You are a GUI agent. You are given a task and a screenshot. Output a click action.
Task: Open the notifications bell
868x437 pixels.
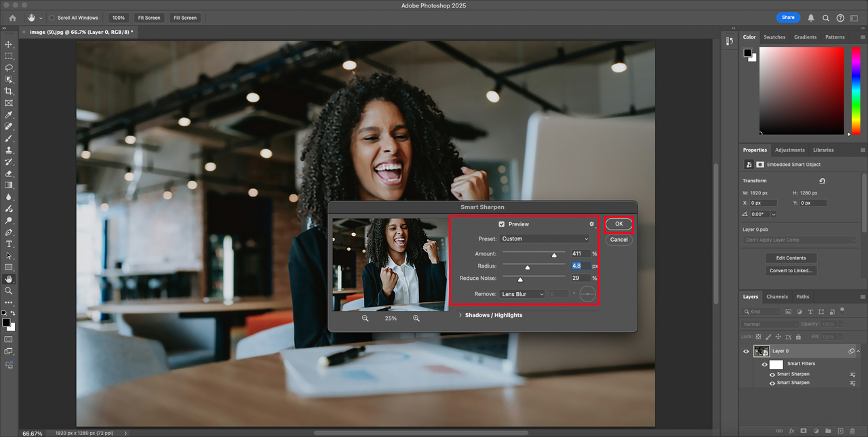(811, 18)
